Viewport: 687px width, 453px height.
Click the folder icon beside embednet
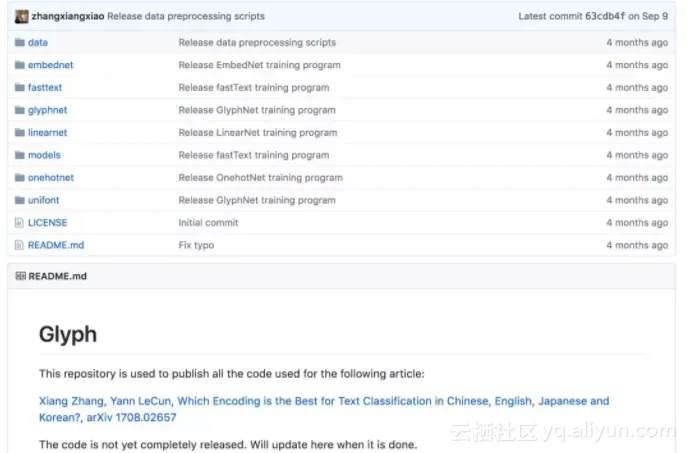(19, 65)
